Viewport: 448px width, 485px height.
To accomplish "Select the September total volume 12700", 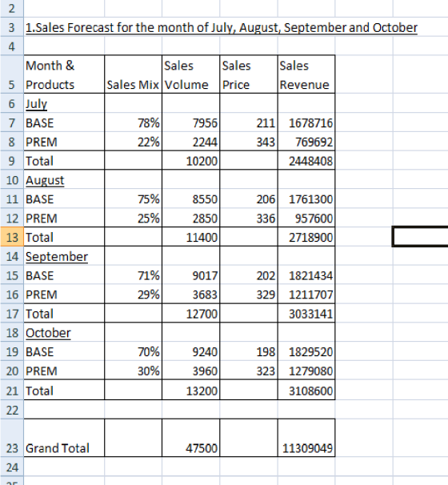I will (x=190, y=314).
